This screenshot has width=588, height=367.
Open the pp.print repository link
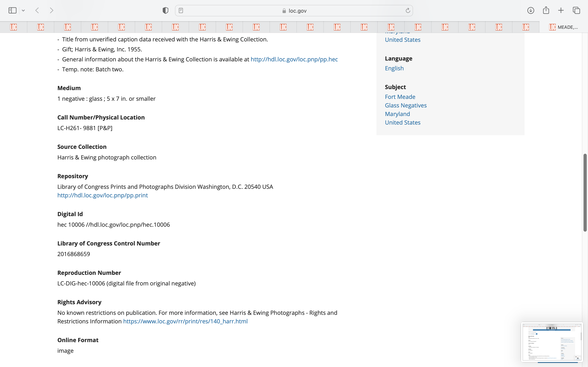coord(102,195)
